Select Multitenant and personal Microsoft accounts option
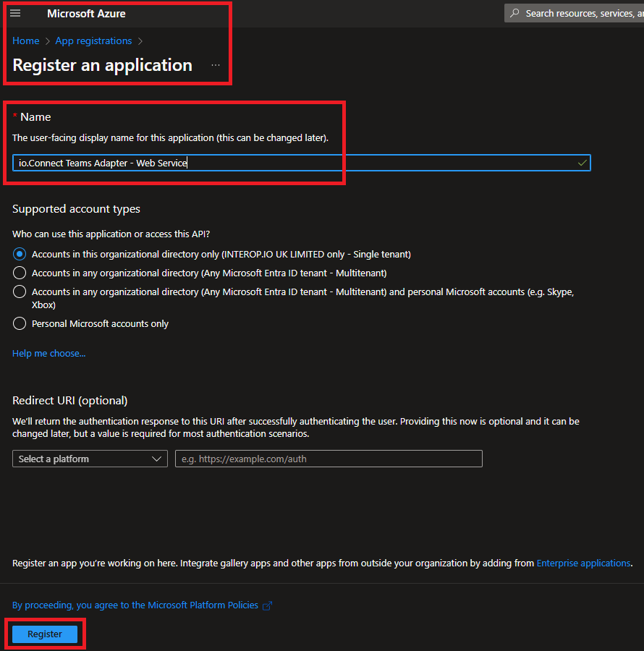644x651 pixels. pos(20,292)
